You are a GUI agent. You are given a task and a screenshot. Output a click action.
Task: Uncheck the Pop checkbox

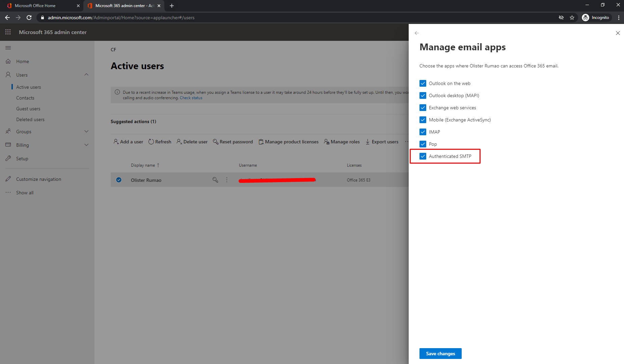click(423, 144)
